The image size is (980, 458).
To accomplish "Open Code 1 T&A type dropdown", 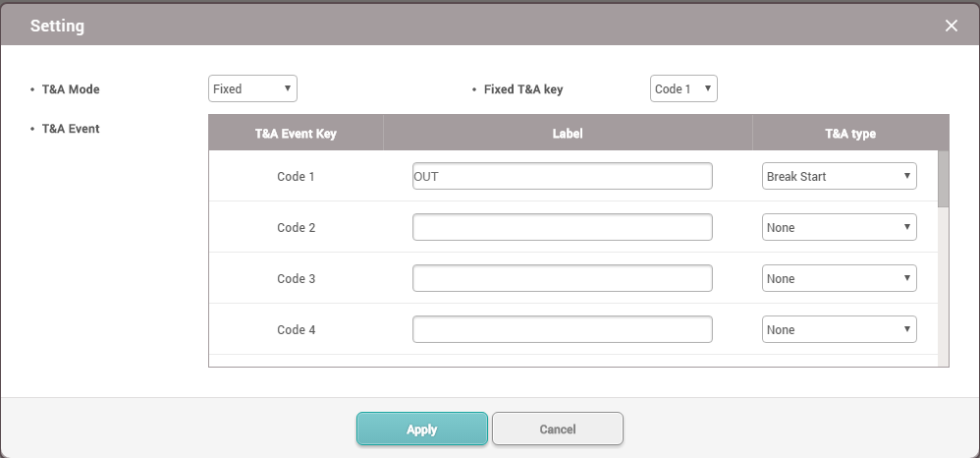I will [x=839, y=177].
